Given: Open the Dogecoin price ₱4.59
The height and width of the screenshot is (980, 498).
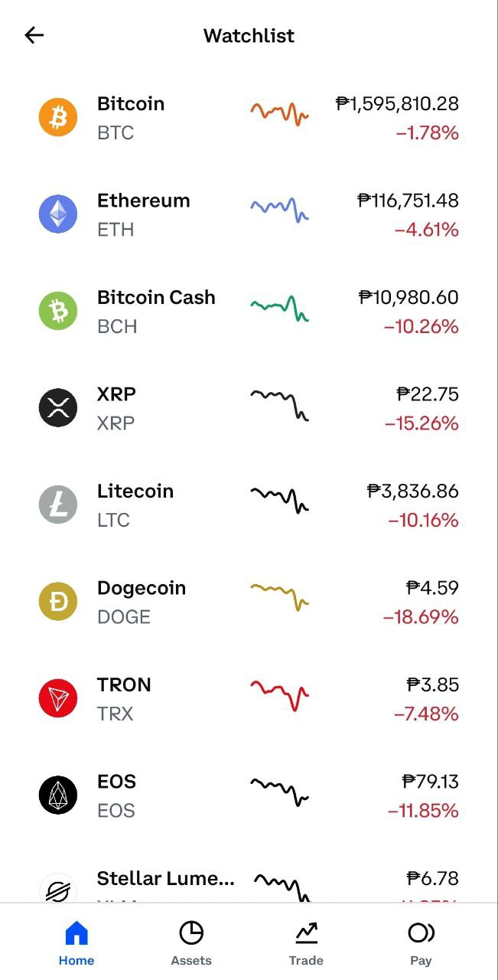Looking at the screenshot, I should pyautogui.click(x=432, y=588).
